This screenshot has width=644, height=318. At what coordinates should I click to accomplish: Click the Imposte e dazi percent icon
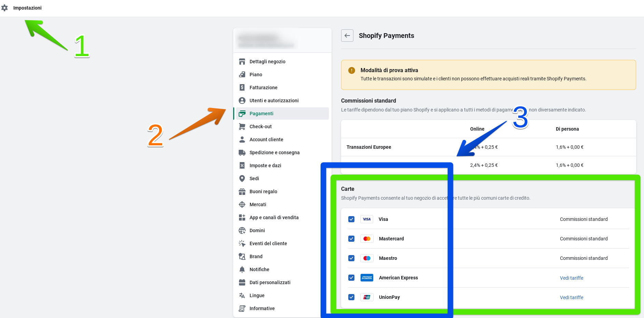(x=242, y=165)
